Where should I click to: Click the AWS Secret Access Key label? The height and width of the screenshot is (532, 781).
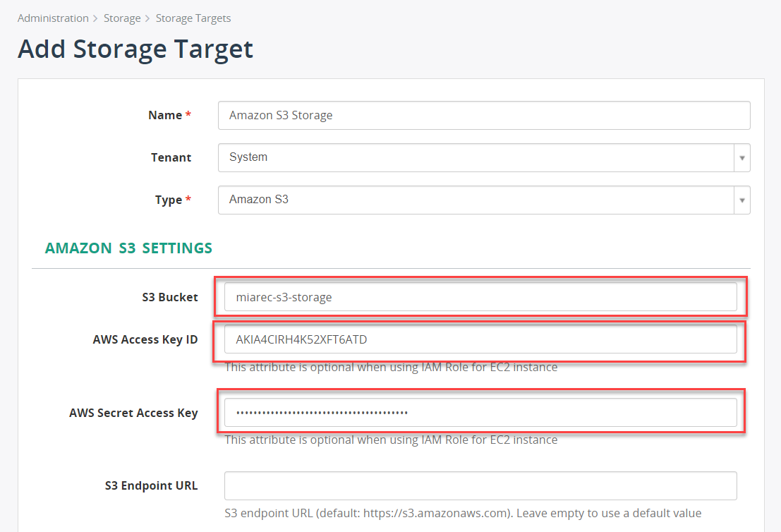point(133,413)
